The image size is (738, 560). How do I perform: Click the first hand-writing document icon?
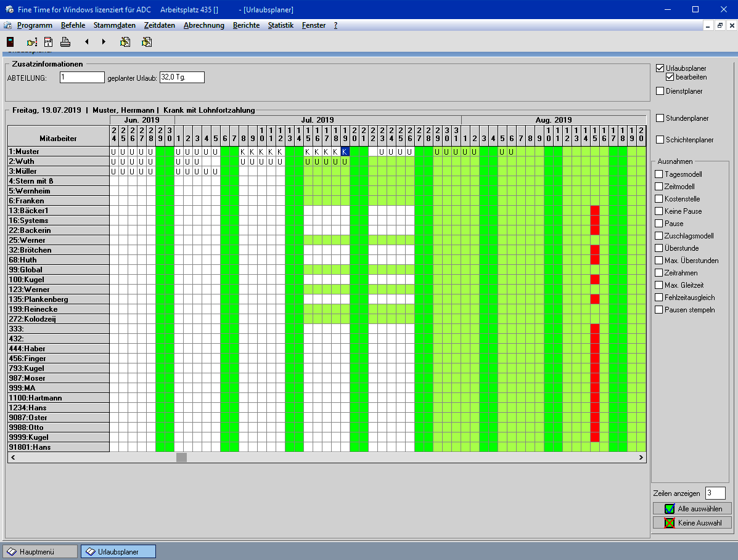(x=125, y=42)
